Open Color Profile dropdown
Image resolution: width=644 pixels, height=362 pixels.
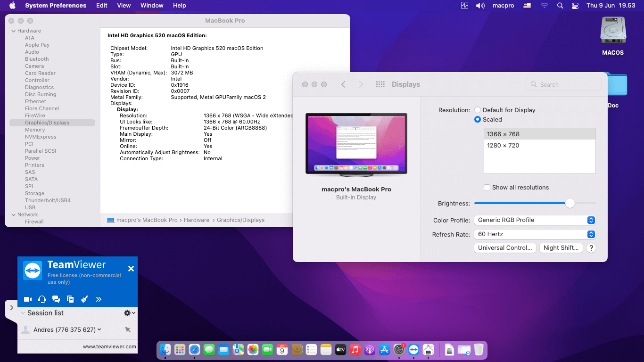click(x=535, y=220)
